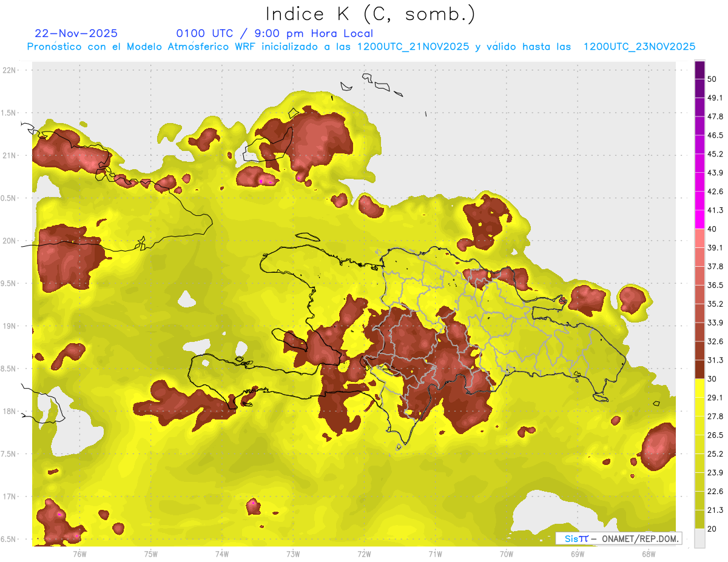
Task: Click the map title "Indice K (C, somb.)"
Action: coord(371,15)
